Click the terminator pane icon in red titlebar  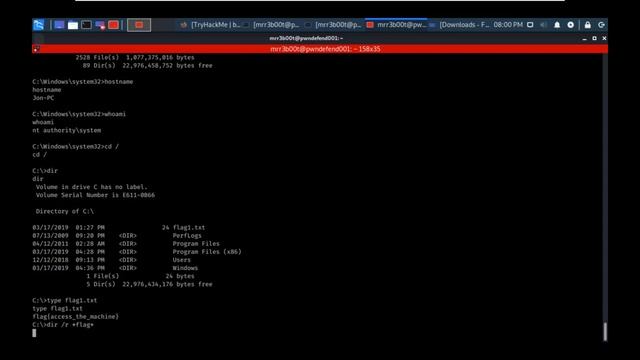(x=36, y=49)
